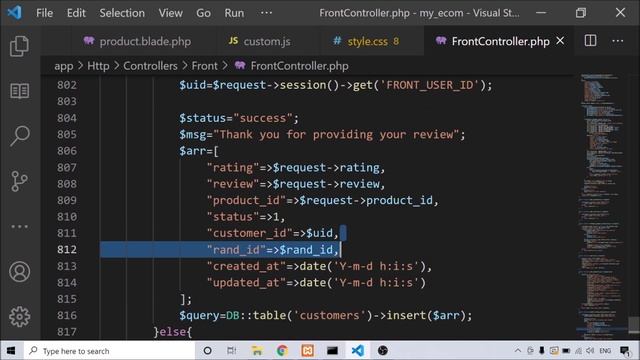Screen dimensions: 640x360
Task: Open Accounts menu icon
Action: [x=20, y=271]
